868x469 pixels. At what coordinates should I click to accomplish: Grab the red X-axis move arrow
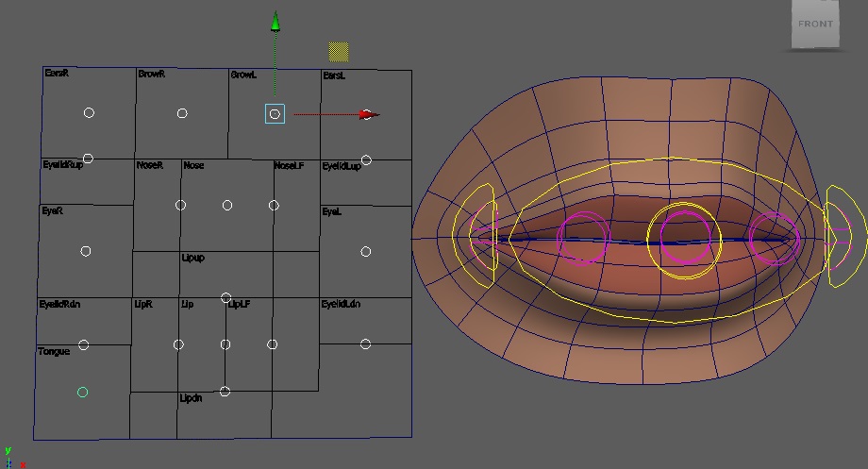(368, 115)
